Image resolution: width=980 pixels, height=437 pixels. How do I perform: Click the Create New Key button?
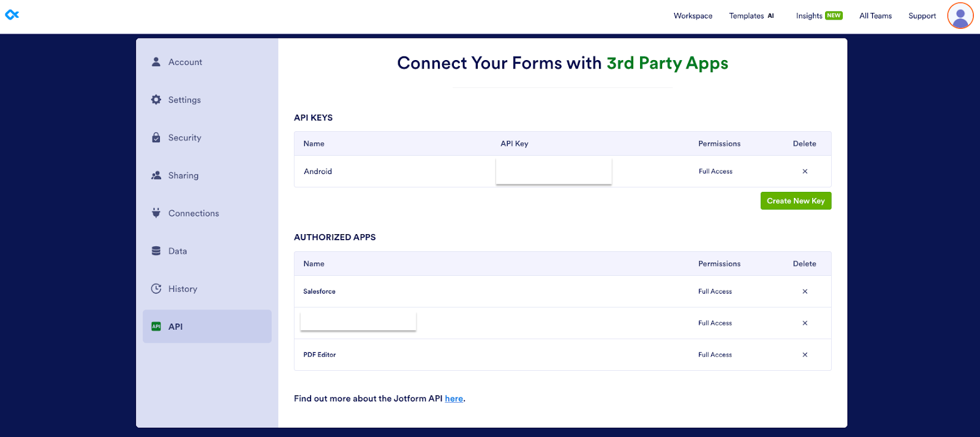pos(795,200)
